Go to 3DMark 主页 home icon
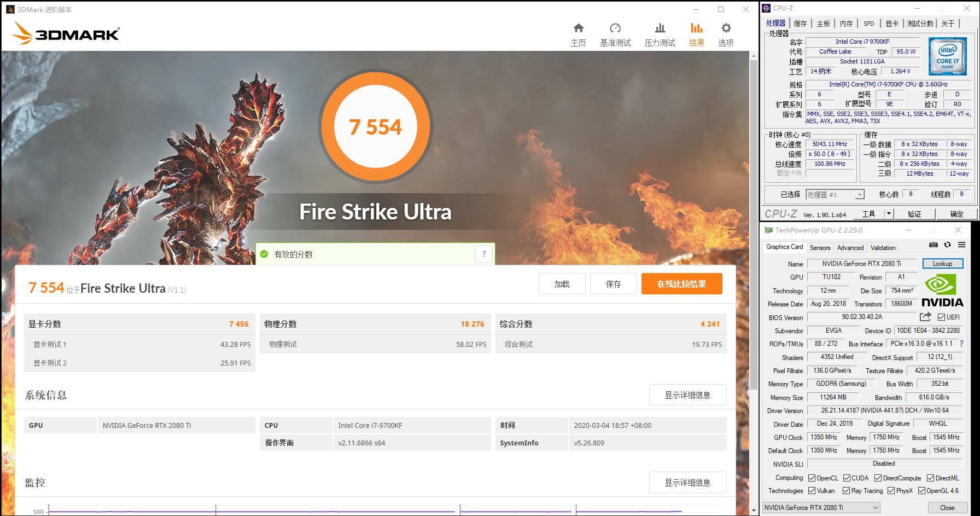Viewport: 980px width, 516px height. tap(578, 28)
